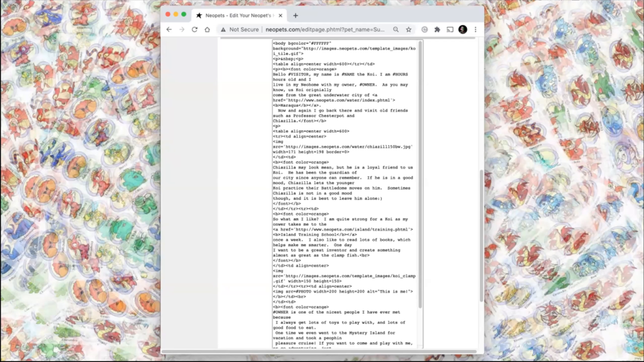Minimize the window with yellow button
This screenshot has width=644, height=362.
point(176,14)
